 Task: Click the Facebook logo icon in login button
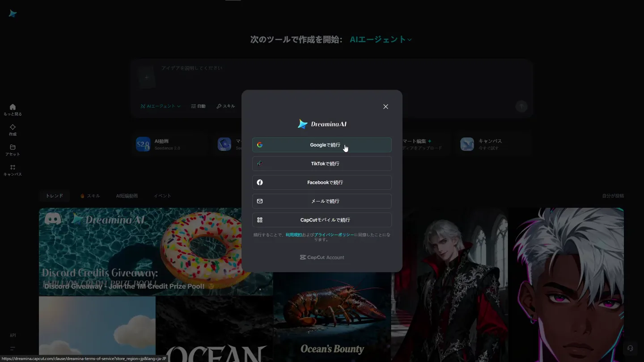click(x=260, y=182)
